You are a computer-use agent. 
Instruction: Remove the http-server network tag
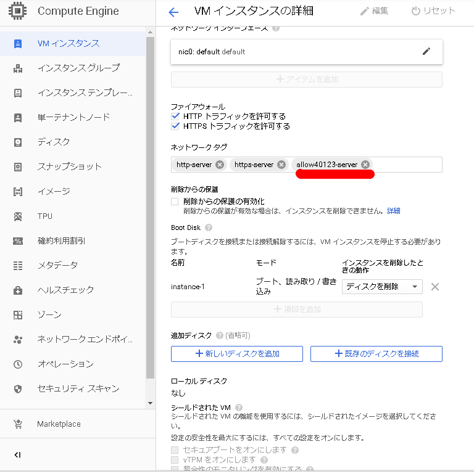pos(220,165)
